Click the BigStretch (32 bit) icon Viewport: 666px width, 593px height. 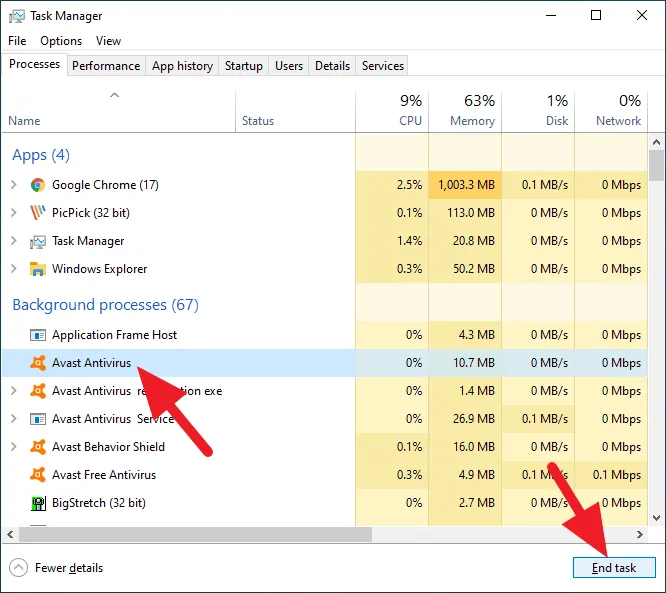pyautogui.click(x=38, y=503)
